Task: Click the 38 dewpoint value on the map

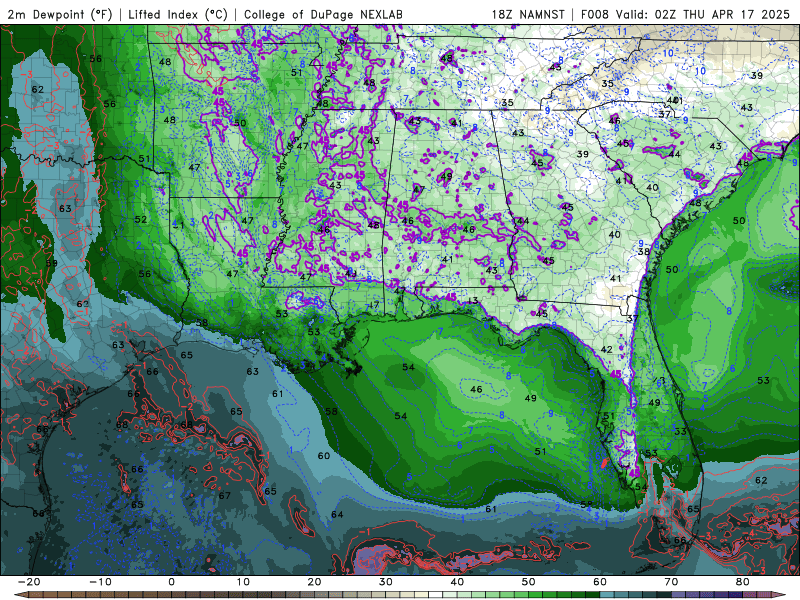Action: point(644,252)
